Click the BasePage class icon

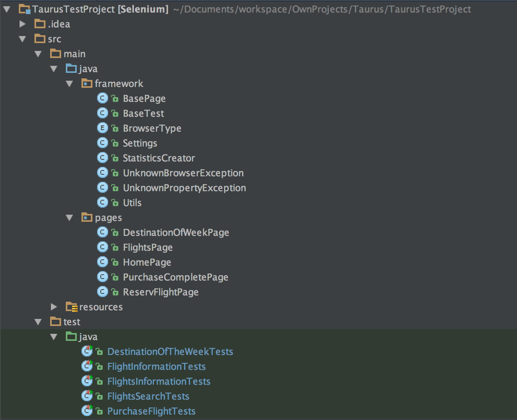[x=102, y=98]
